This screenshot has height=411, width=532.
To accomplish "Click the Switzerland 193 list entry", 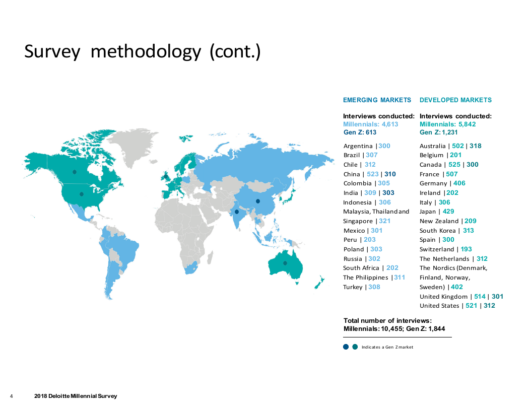I will point(445,249).
